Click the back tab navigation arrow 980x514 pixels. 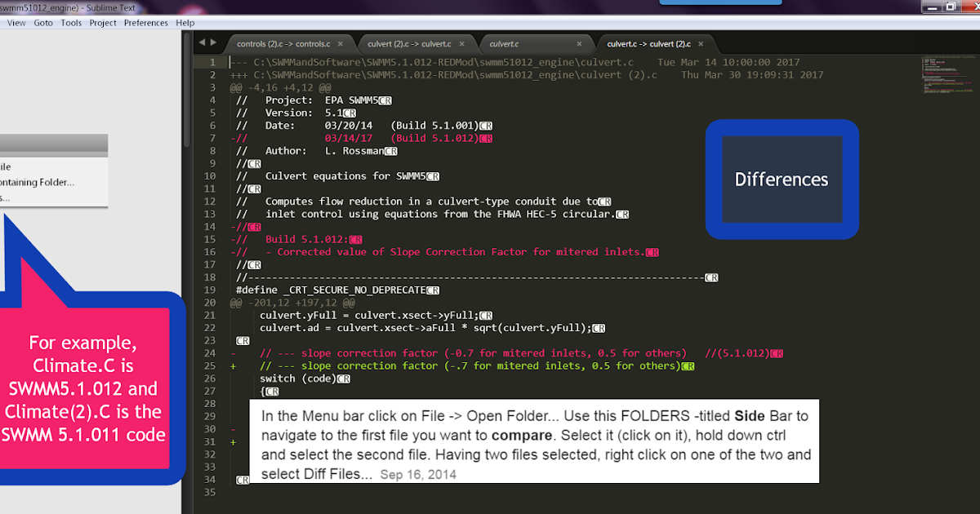pyautogui.click(x=201, y=42)
